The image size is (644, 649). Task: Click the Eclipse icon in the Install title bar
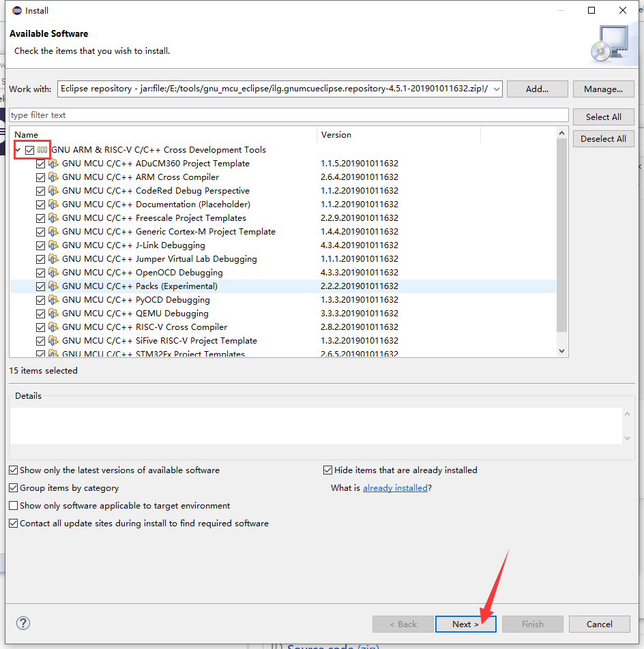17,10
